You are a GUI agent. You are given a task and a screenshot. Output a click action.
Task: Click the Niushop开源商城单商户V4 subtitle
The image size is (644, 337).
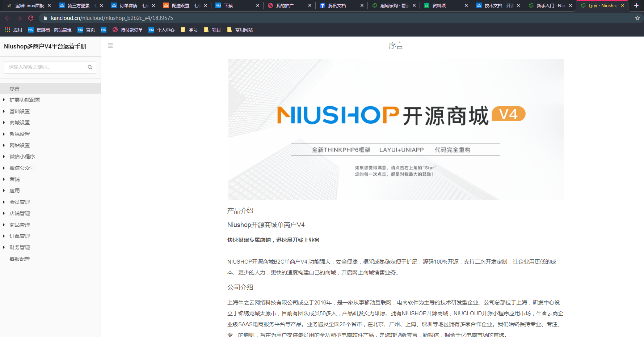(266, 225)
